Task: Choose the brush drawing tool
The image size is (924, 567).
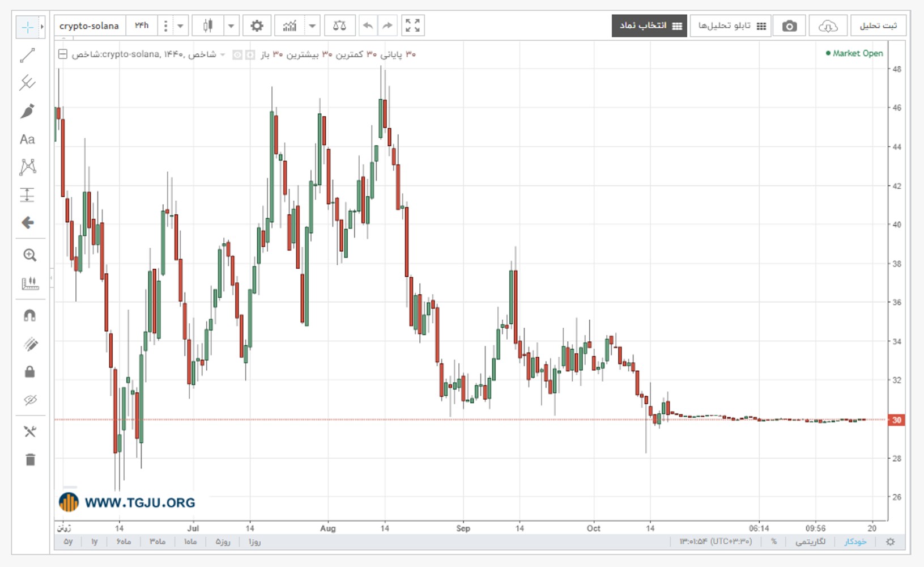Action: 27,111
